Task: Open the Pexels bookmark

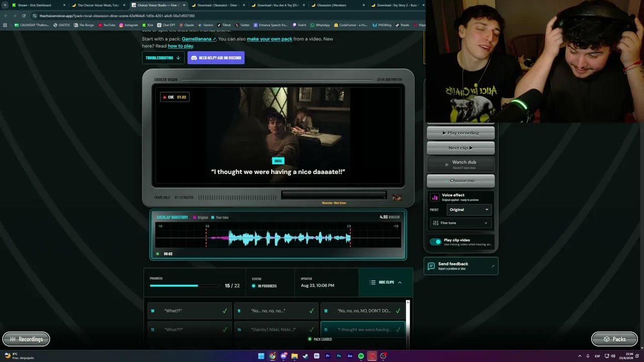Action: point(402,25)
